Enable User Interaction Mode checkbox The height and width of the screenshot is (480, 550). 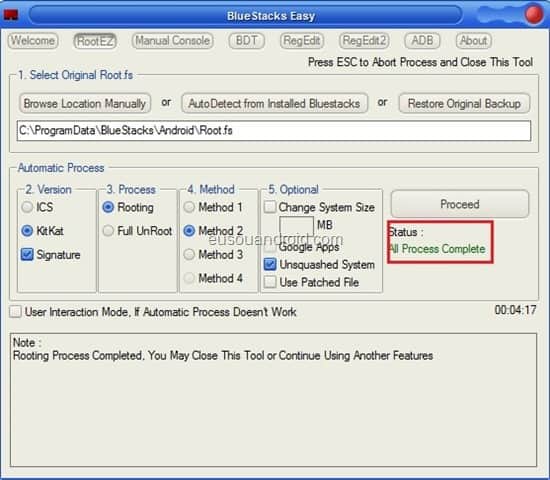click(x=15, y=312)
